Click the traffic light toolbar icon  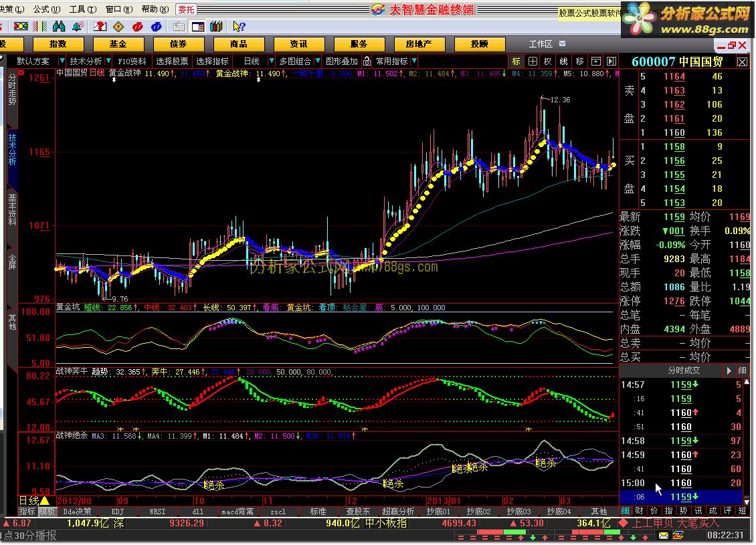(x=20, y=26)
